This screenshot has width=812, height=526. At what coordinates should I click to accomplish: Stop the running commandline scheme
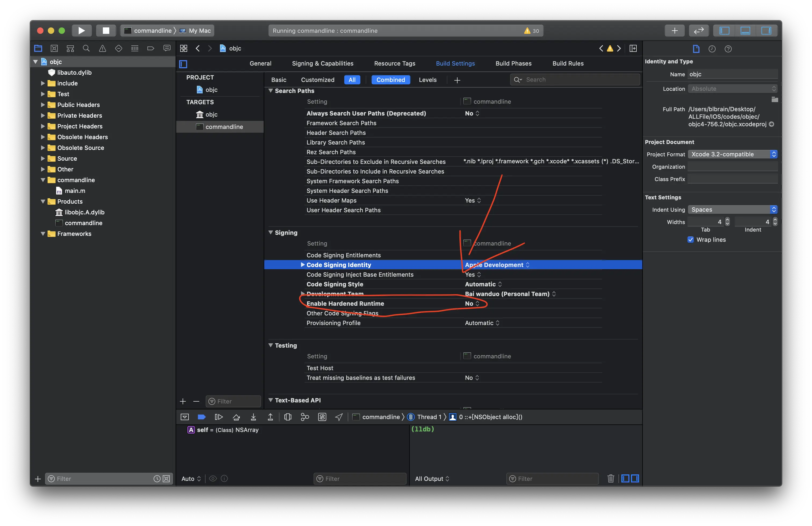[x=106, y=31]
